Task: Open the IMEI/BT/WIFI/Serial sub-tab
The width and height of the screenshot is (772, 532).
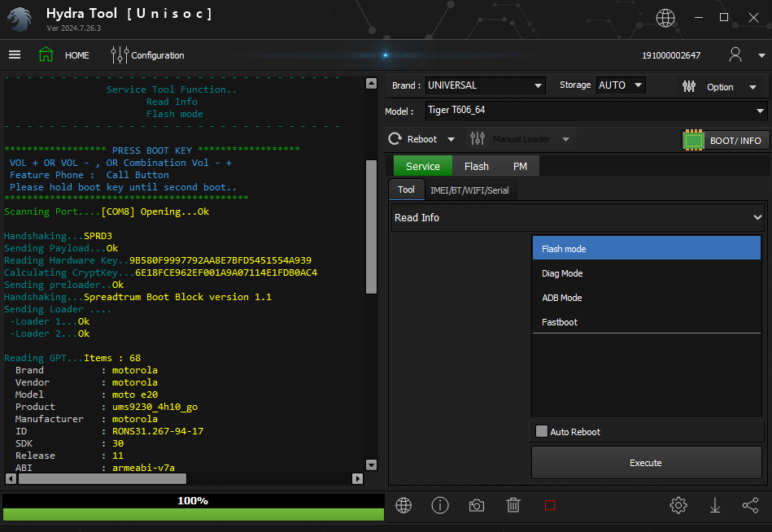Action: [469, 190]
